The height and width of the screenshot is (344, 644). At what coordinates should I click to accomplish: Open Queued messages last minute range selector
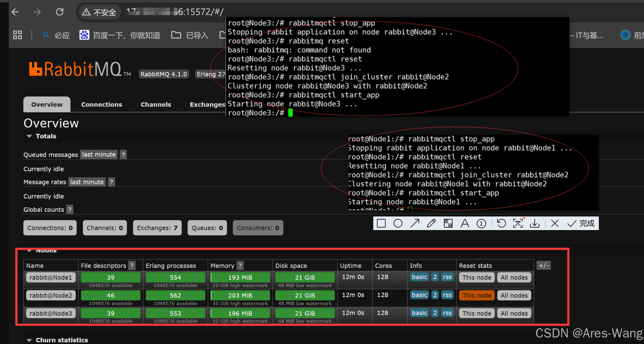coord(99,155)
